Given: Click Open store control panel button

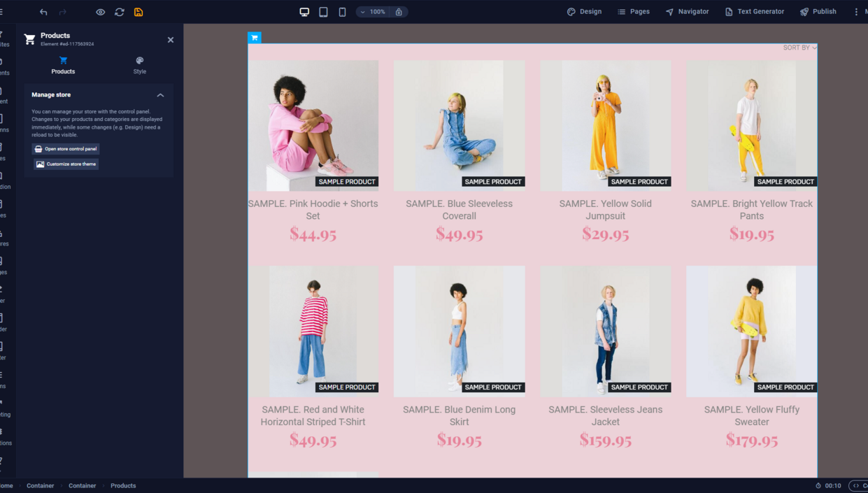Looking at the screenshot, I should (66, 149).
